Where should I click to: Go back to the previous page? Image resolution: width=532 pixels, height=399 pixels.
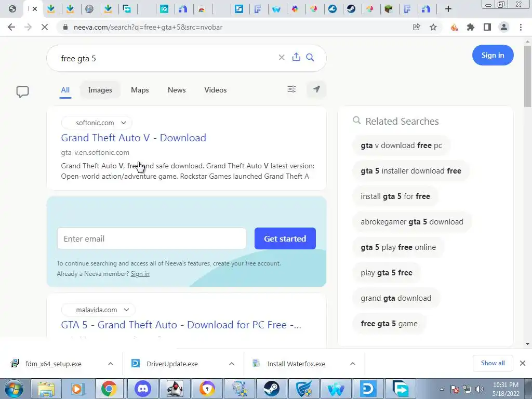click(x=11, y=27)
